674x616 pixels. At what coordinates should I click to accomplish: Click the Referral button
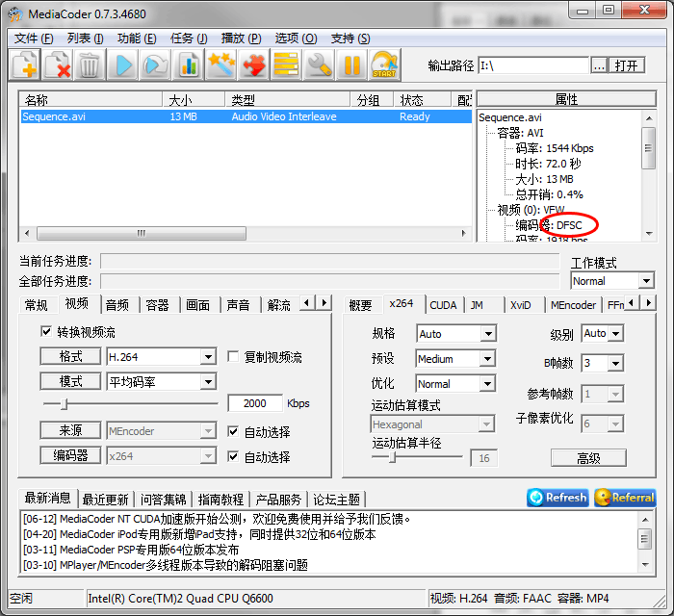point(626,498)
